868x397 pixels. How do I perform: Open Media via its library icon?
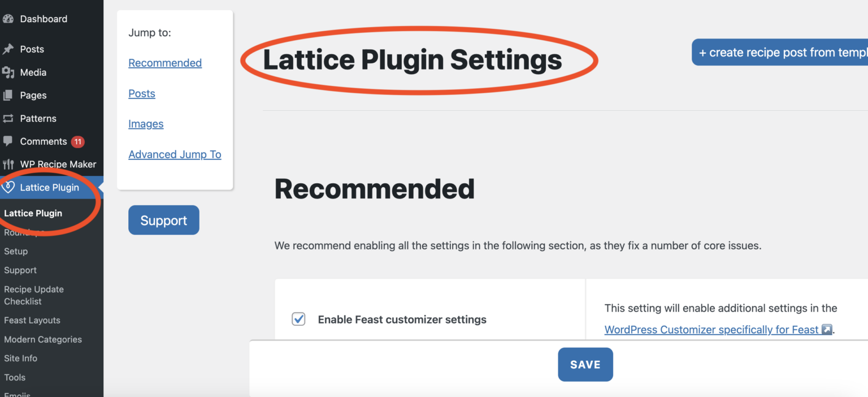(9, 72)
